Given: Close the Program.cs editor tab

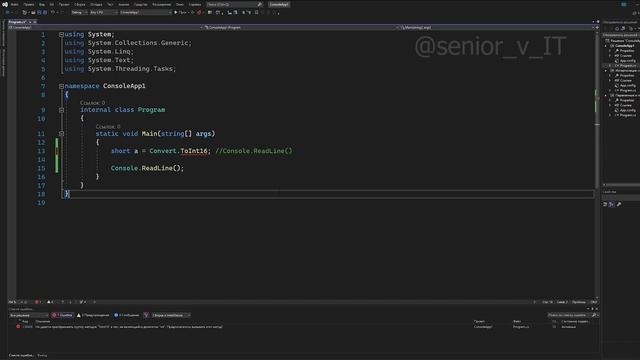Looking at the screenshot, I should (35, 22).
